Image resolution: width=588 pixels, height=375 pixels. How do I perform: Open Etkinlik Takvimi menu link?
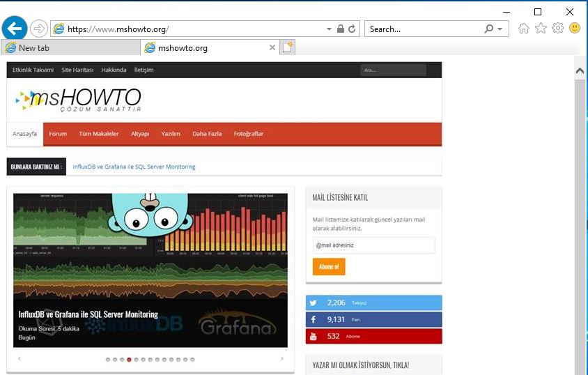coord(33,70)
